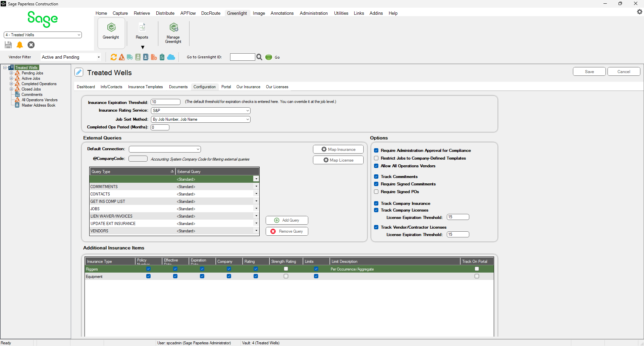Expand the Pending Jobs tree node

pos(11,73)
